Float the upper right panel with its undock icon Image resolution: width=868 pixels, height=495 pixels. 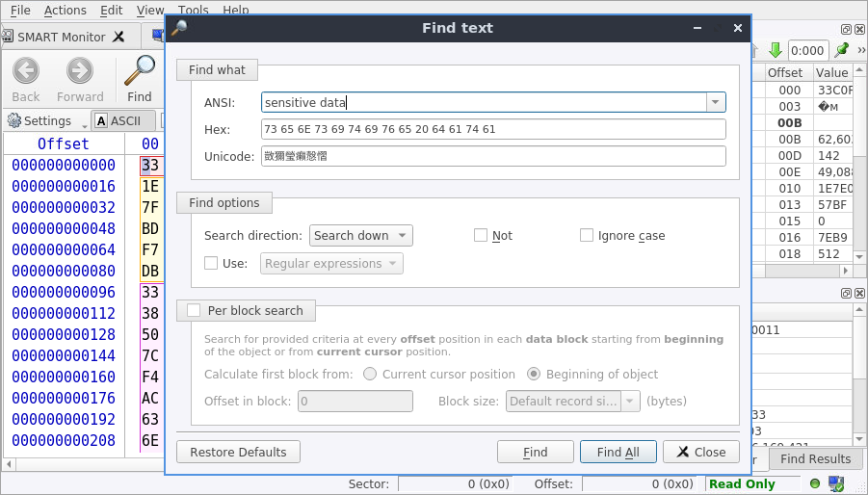pyautogui.click(x=846, y=29)
